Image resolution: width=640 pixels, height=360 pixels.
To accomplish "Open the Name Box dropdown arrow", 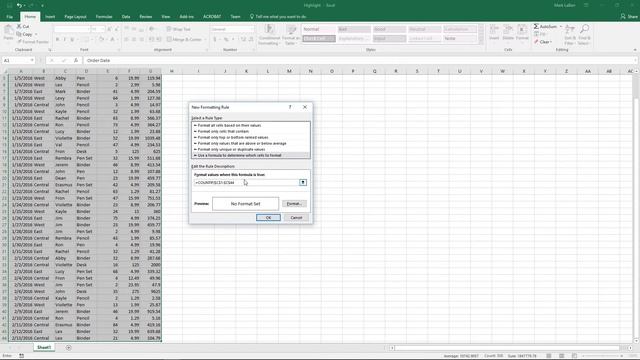I will [x=32, y=60].
